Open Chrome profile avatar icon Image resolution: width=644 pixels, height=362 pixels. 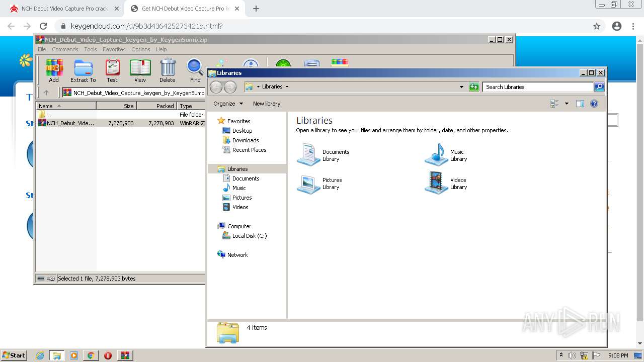click(617, 26)
